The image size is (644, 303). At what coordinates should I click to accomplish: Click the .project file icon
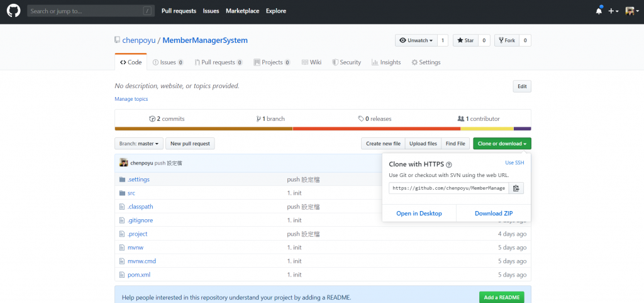121,234
